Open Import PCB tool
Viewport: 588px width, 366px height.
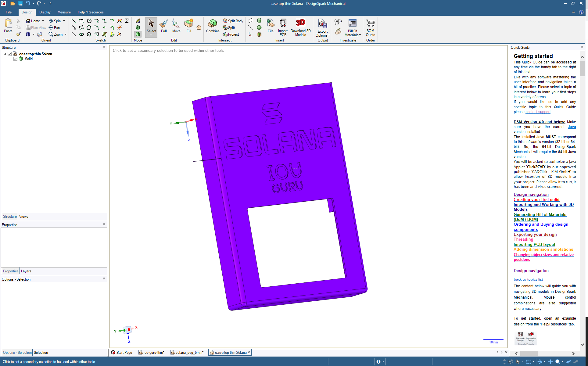click(x=283, y=27)
